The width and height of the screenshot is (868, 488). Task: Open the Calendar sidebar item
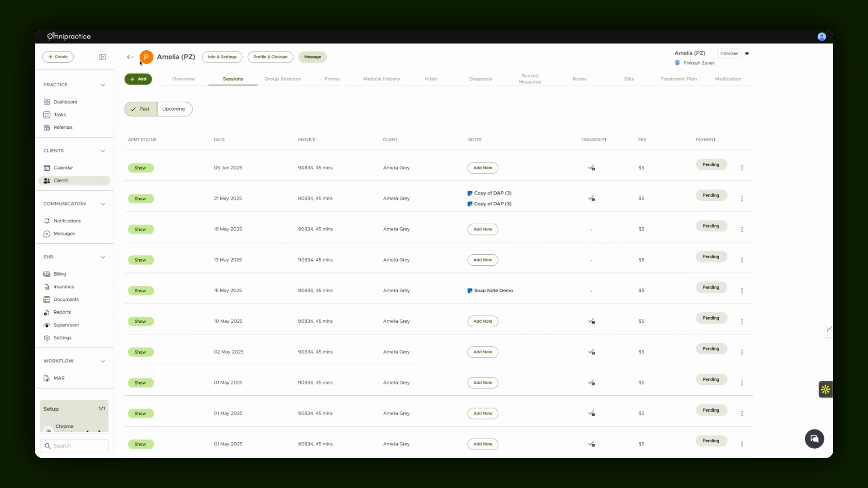point(63,168)
